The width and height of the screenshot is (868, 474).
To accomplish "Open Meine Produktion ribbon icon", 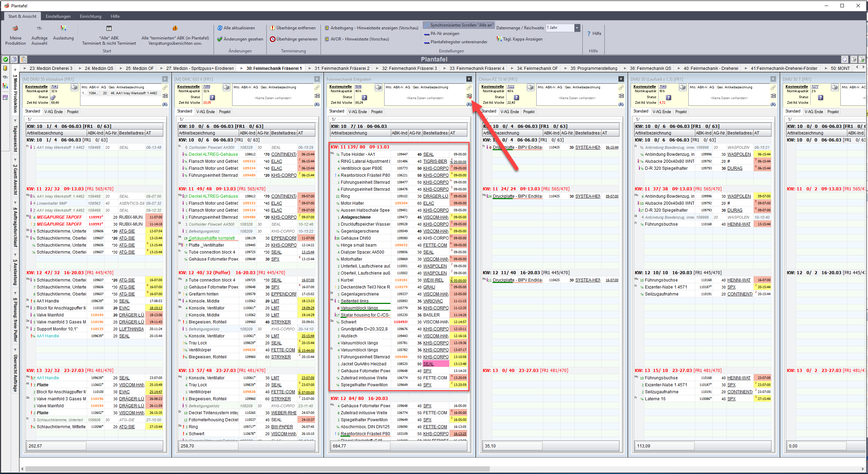I will tap(15, 29).
